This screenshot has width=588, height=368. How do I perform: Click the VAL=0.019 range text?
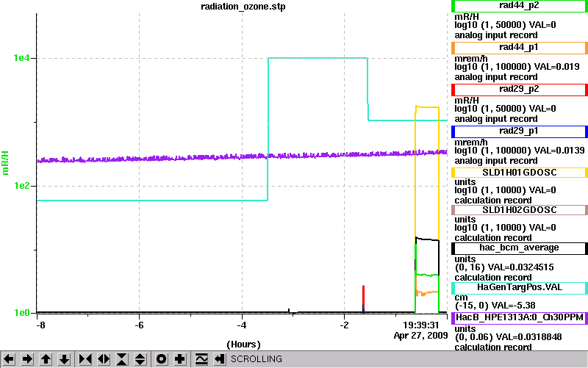[x=556, y=67]
